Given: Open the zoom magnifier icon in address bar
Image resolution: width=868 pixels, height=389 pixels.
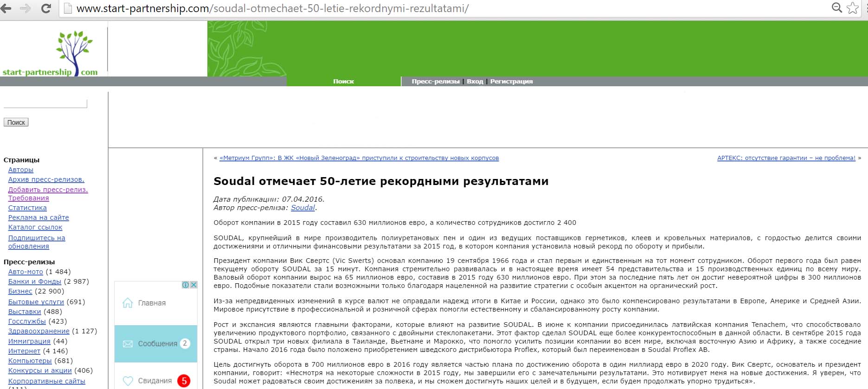Looking at the screenshot, I should [x=837, y=8].
